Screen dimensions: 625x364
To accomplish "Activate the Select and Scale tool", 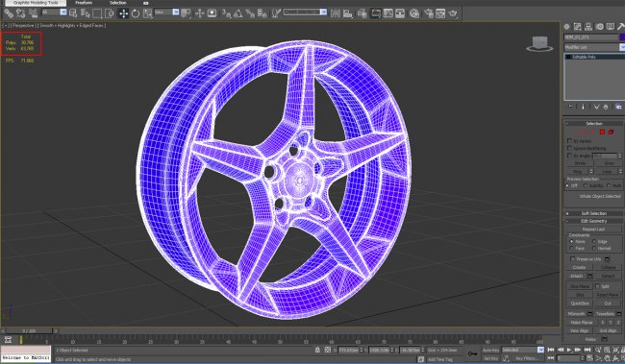I will click(147, 13).
